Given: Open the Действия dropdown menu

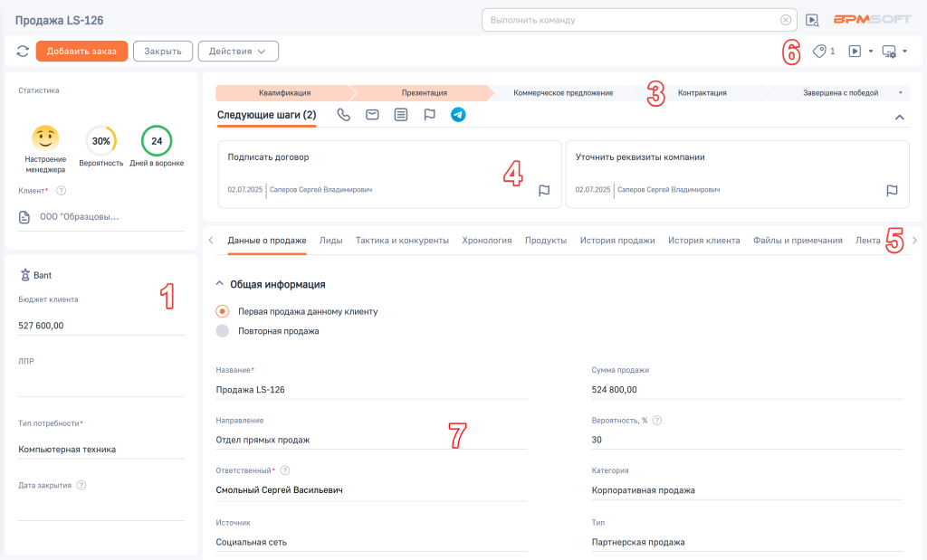Looking at the screenshot, I should click(x=238, y=51).
